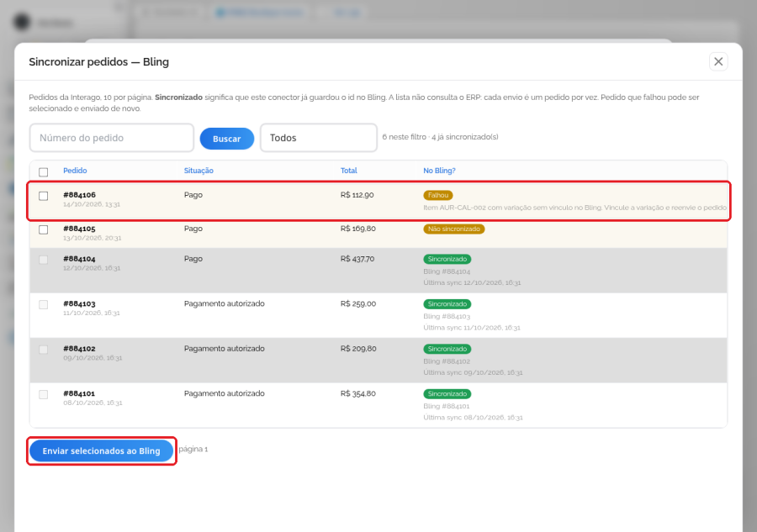Select order number #884102
The image size is (757, 532).
tap(79, 349)
